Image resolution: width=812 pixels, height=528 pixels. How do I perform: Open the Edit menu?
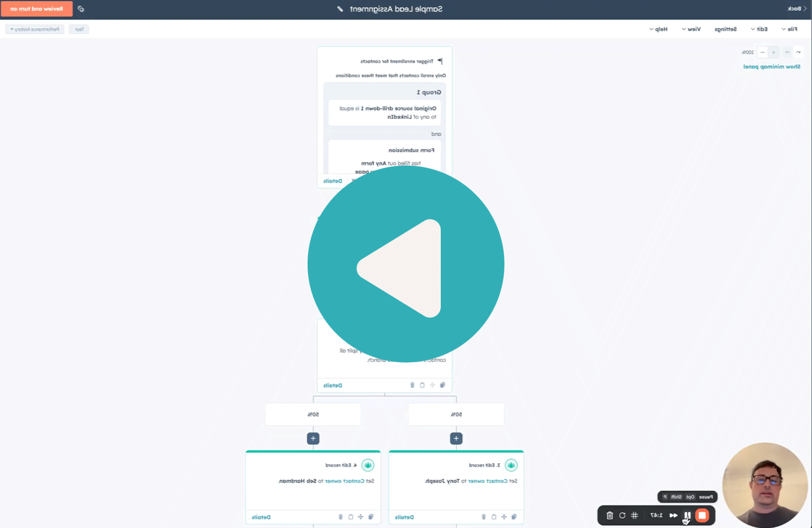pyautogui.click(x=759, y=29)
